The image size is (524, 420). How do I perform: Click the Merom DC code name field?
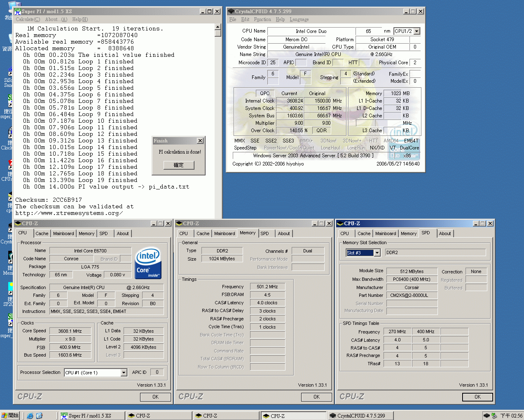[296, 40]
